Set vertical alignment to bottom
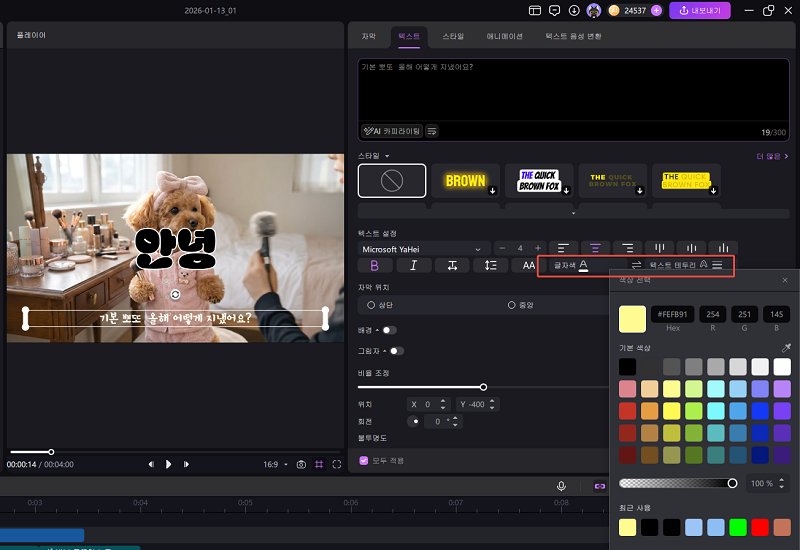 [723, 248]
